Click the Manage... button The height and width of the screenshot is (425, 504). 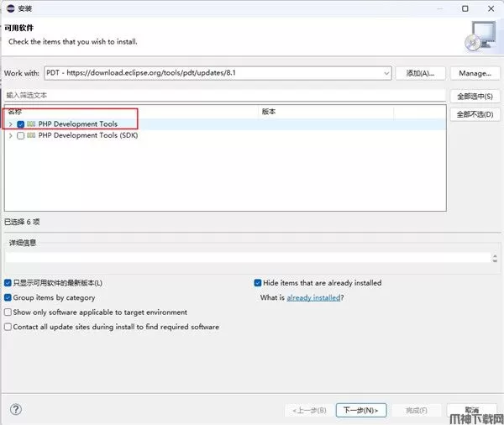point(475,73)
